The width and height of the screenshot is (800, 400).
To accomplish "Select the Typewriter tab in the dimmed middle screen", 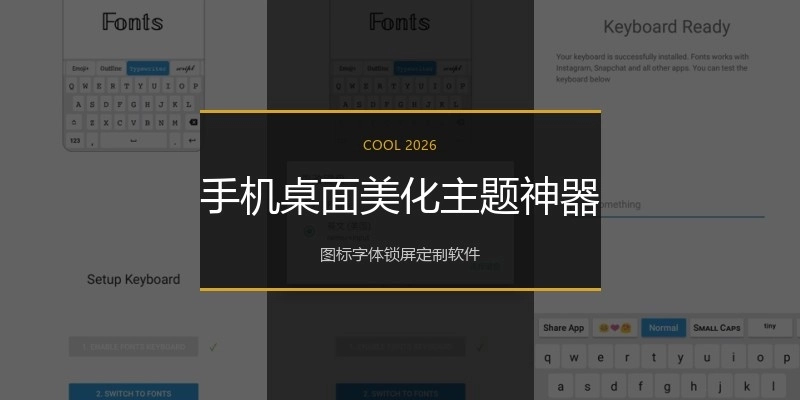I will click(x=415, y=68).
